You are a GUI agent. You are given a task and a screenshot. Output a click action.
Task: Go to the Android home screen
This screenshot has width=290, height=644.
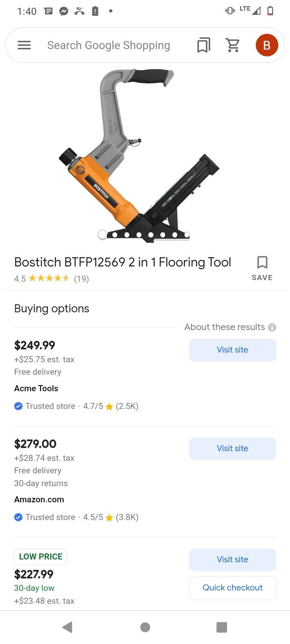click(x=145, y=627)
